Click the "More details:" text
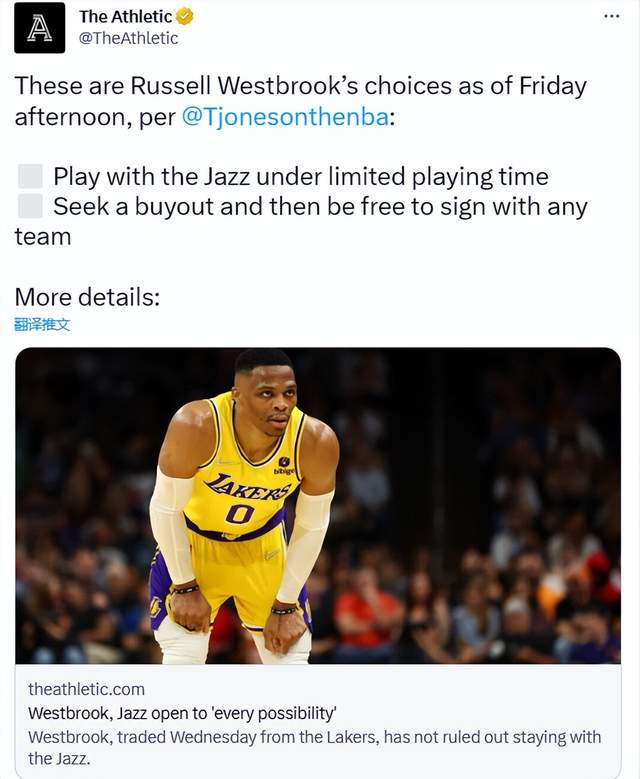This screenshot has width=640, height=779. coord(87,297)
